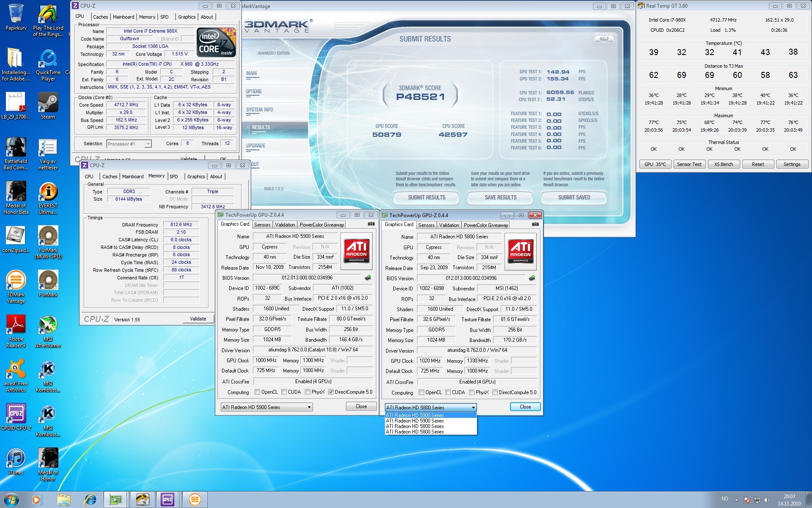The width and height of the screenshot is (812, 508).
Task: Open Internet Explorer from the taskbar
Action: (90, 500)
